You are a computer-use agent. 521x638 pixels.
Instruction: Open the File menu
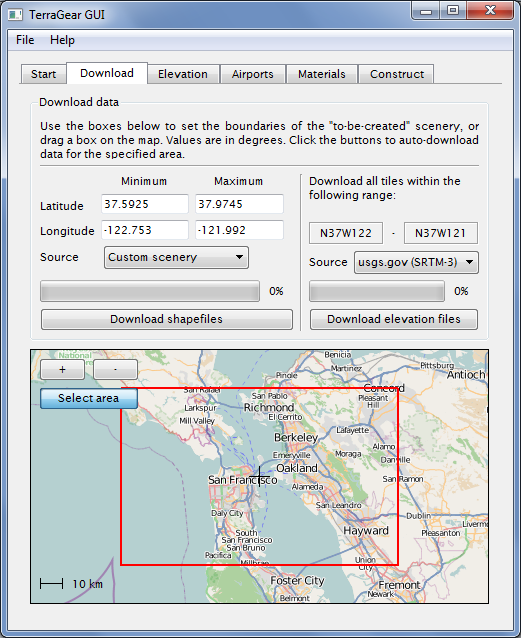pos(25,40)
